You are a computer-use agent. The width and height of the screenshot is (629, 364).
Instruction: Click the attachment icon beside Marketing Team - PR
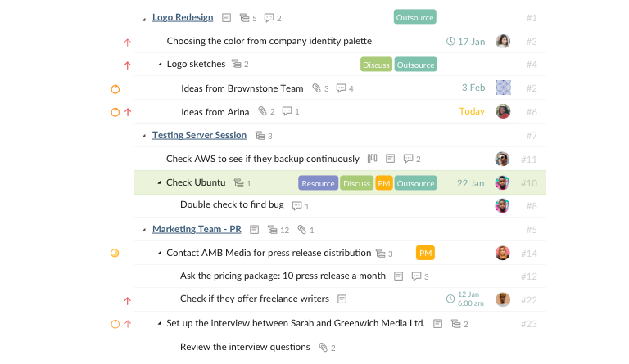(301, 230)
